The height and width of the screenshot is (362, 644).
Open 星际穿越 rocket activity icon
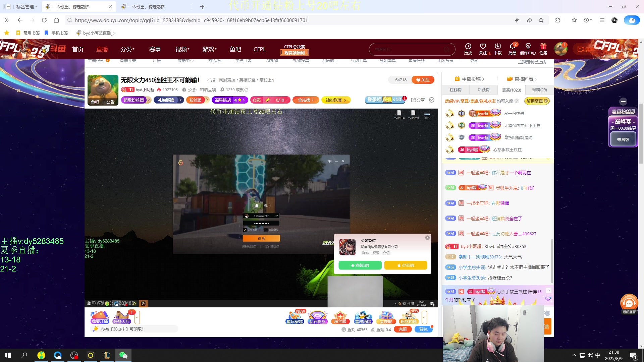295,317
